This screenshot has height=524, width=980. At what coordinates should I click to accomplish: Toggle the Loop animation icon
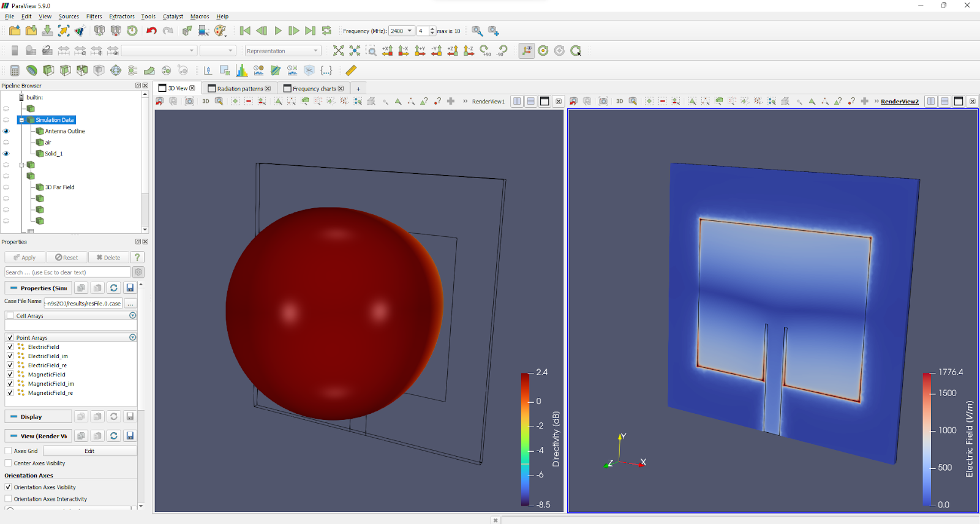pyautogui.click(x=327, y=31)
